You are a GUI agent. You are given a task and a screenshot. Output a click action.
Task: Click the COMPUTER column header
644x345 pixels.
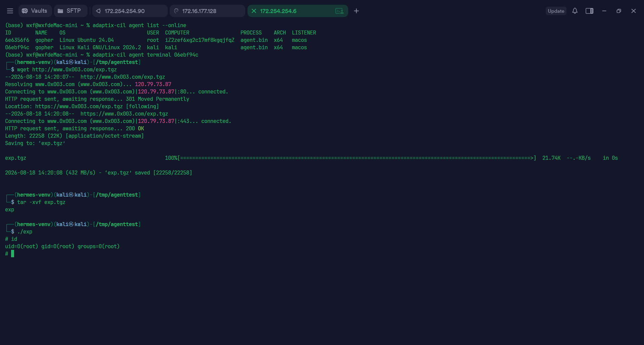[x=177, y=33]
